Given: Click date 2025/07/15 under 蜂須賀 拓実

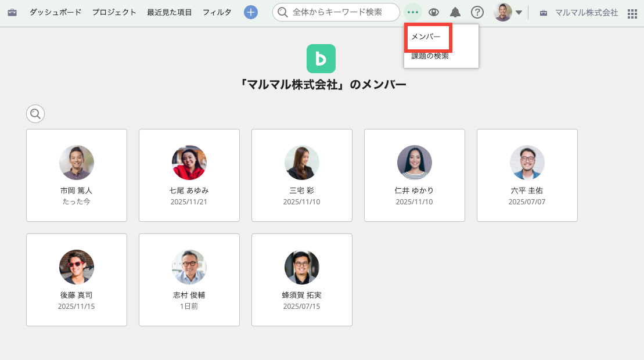Looking at the screenshot, I should pyautogui.click(x=302, y=306).
